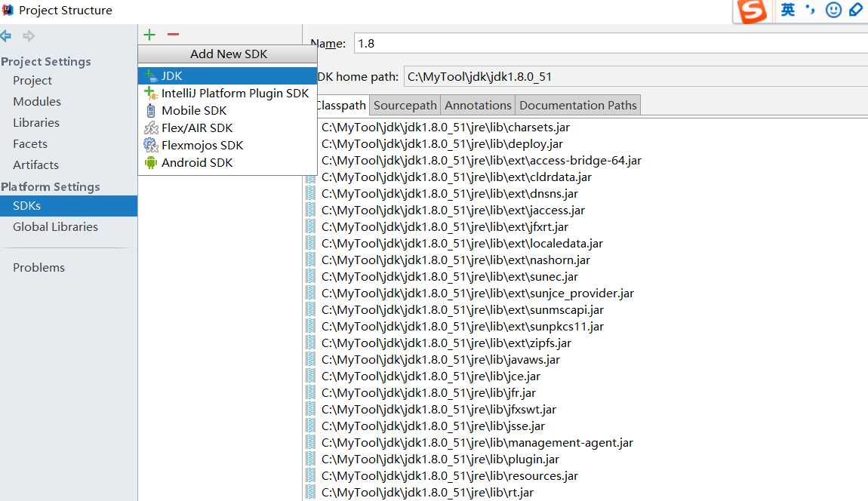Click the green Android robot icon
The height and width of the screenshot is (501, 868).
point(150,163)
